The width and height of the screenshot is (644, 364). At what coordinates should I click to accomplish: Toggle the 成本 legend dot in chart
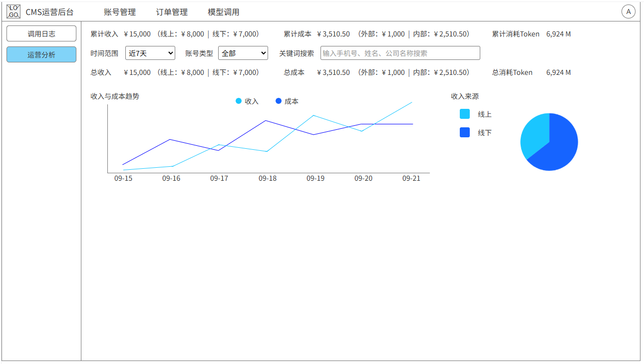279,101
